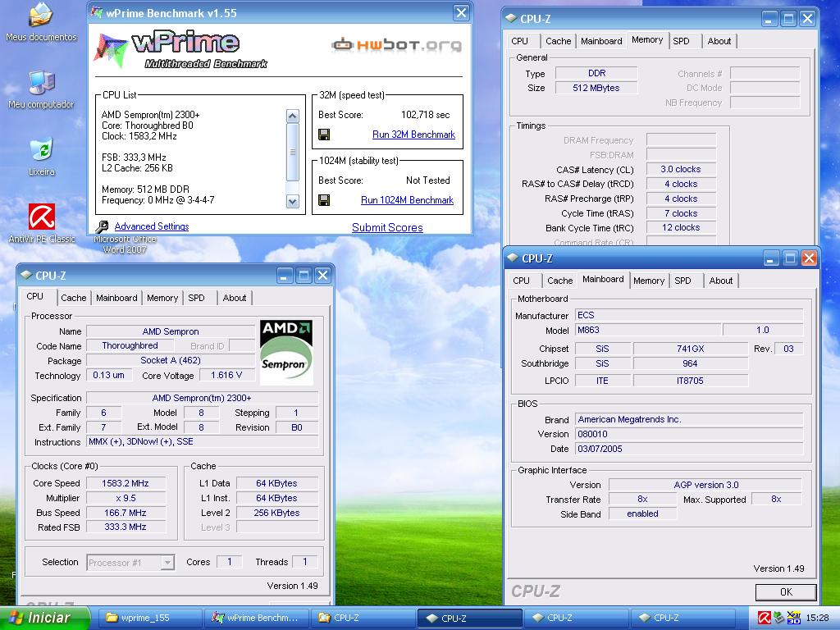
Task: Click the Mainboard window CPU-Z title icon
Action: [x=514, y=258]
